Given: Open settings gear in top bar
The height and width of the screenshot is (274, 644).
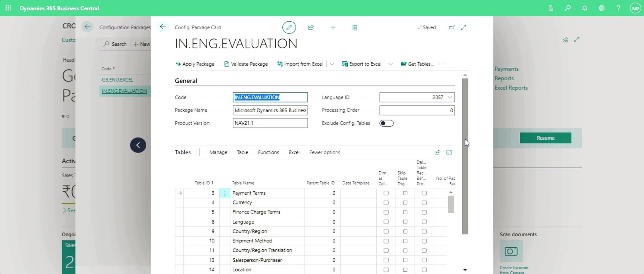Looking at the screenshot, I should point(601,8).
